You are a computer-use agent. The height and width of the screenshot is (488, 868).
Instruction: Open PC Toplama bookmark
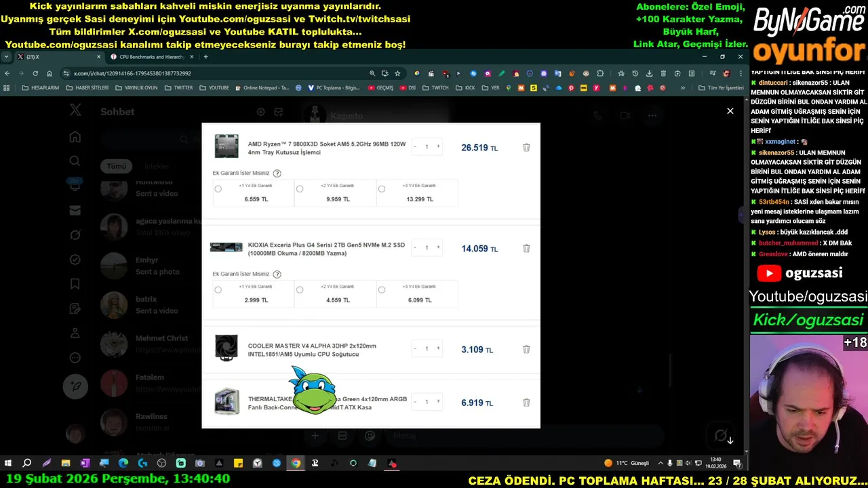[334, 87]
